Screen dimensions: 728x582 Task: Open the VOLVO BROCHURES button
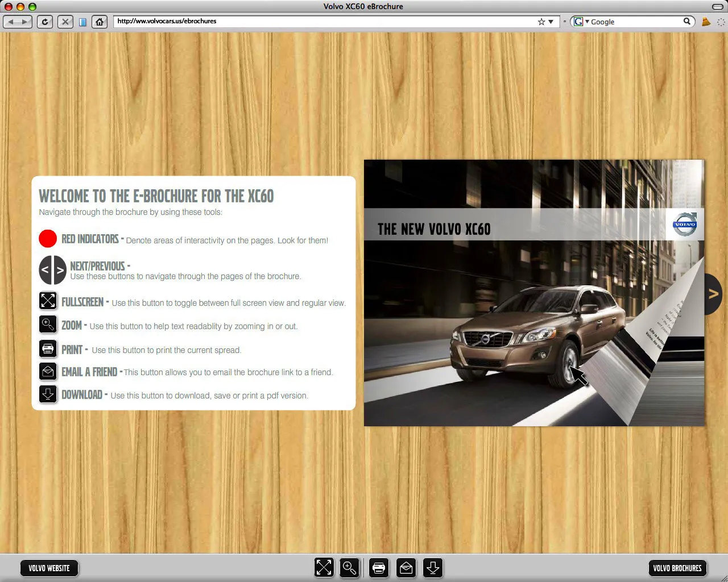coord(677,568)
